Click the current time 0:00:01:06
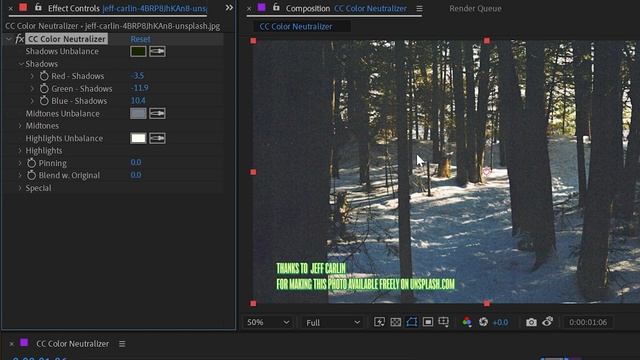Image resolution: width=640 pixels, height=360 pixels. click(x=588, y=322)
